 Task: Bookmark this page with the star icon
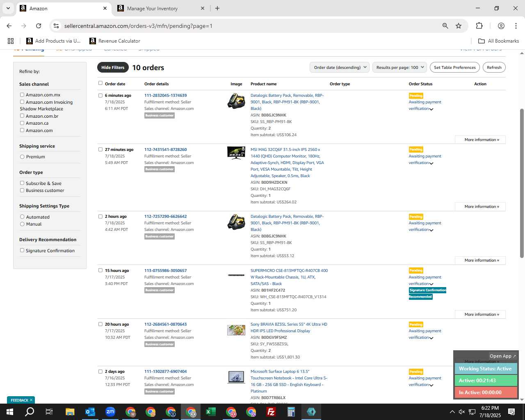click(x=459, y=26)
